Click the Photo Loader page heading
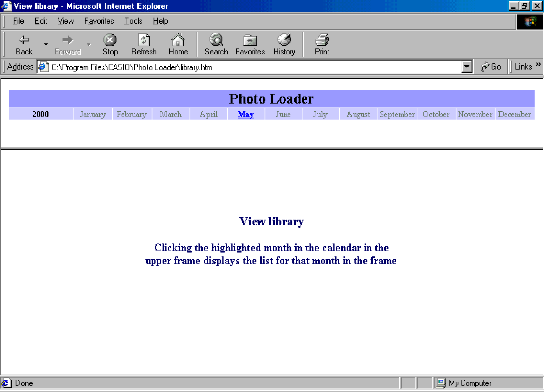The width and height of the screenshot is (544, 392). (271, 99)
